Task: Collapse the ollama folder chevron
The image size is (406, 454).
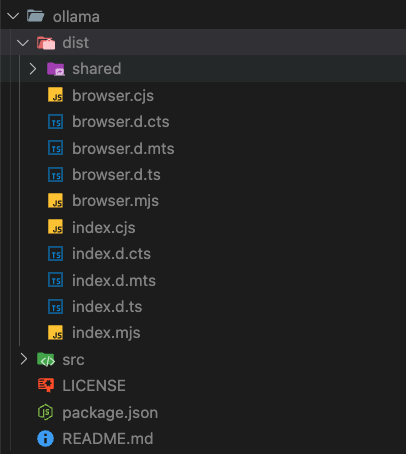Action: point(13,16)
